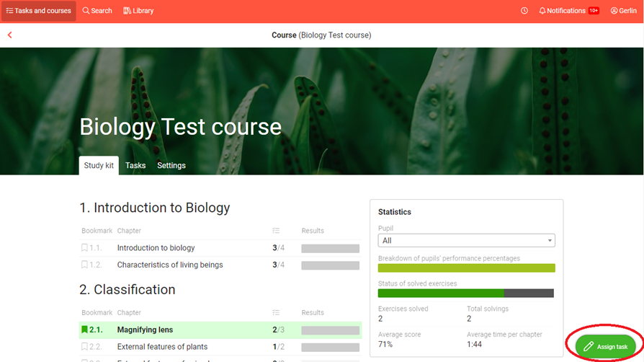Switch to the Tasks tab
644x362 pixels.
click(x=135, y=166)
